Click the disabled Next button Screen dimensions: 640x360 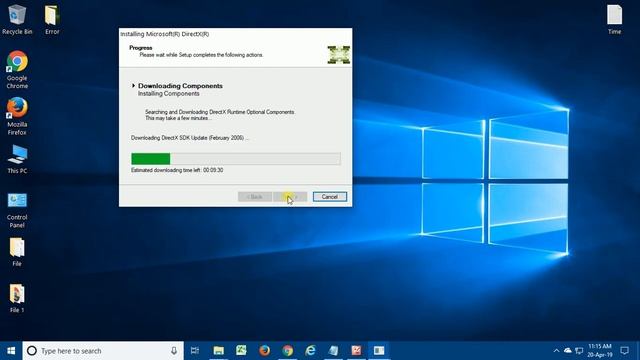290,197
